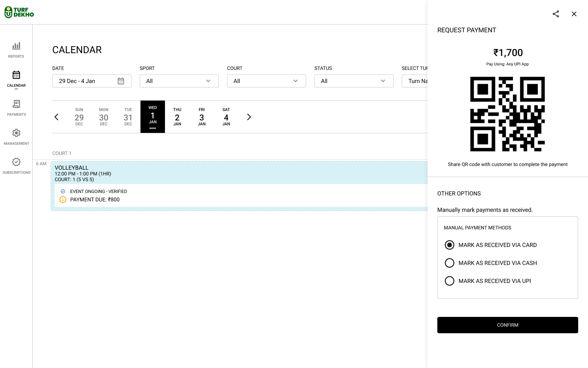This screenshot has width=588, height=368.
Task: Click Manual Payment Methods label
Action: (477, 228)
